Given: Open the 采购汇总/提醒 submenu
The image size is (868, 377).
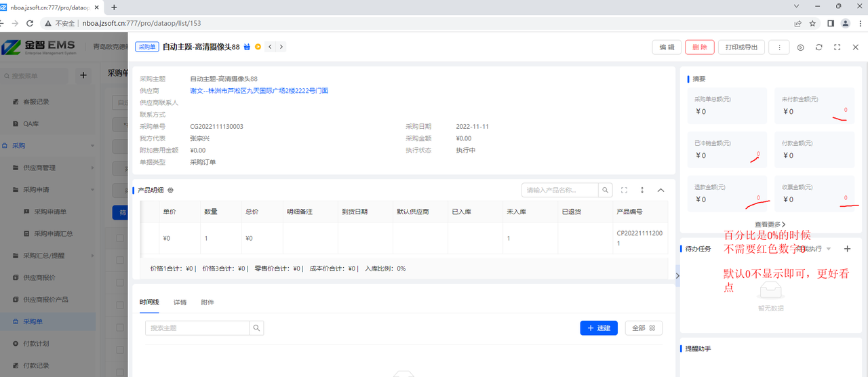Looking at the screenshot, I should (47, 256).
